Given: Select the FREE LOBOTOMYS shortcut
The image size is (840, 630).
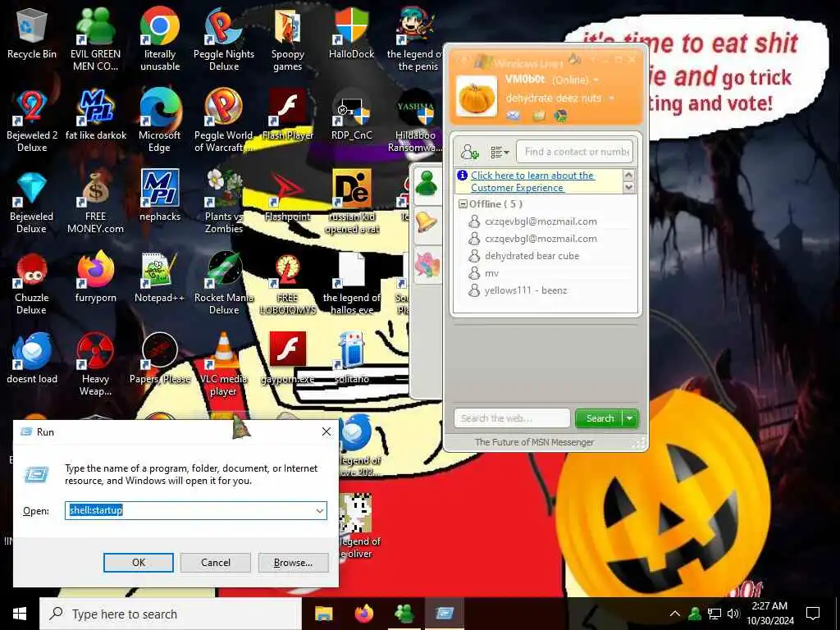Looking at the screenshot, I should [x=288, y=284].
